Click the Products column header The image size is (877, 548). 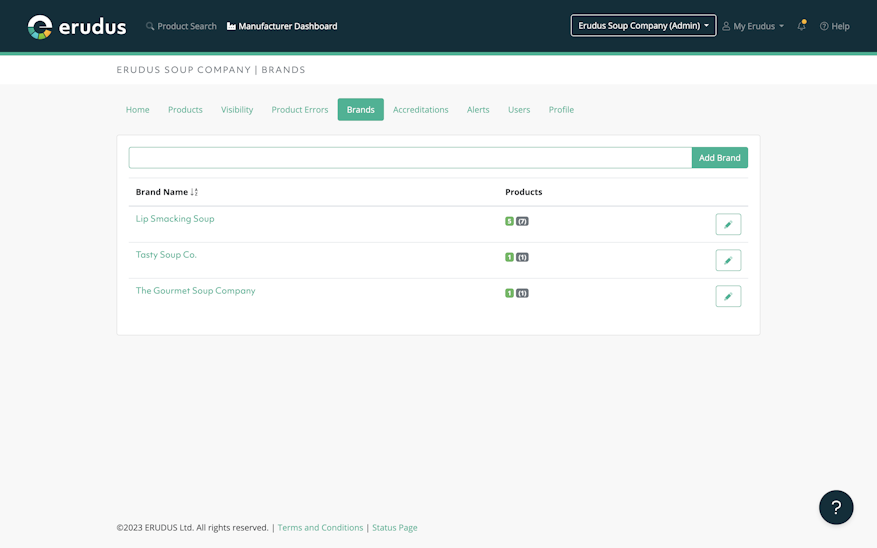click(x=524, y=192)
